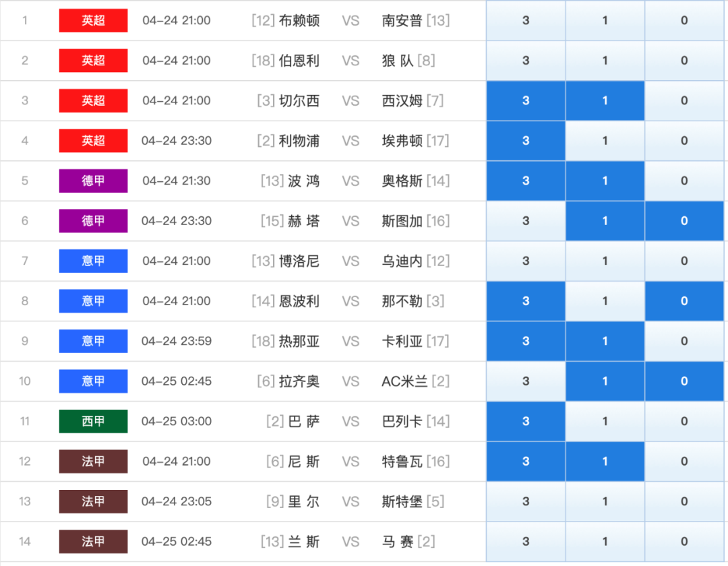
Task: Select result 1 for 里尔 vs 斯特堡
Action: point(605,501)
